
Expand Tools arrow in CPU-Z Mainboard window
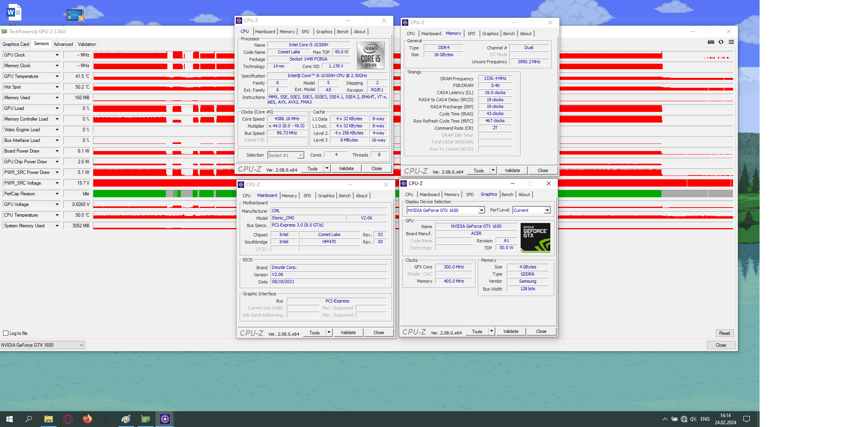(x=329, y=333)
